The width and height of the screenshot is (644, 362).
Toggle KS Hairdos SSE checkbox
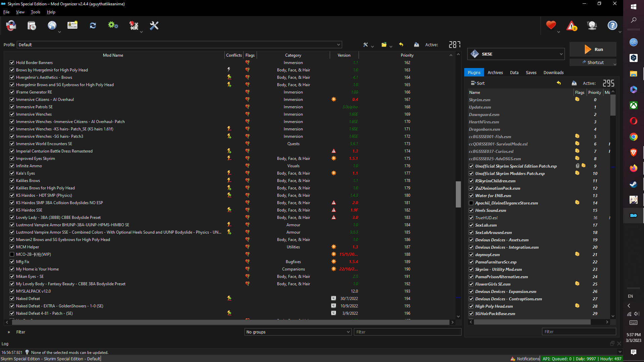pos(12,210)
